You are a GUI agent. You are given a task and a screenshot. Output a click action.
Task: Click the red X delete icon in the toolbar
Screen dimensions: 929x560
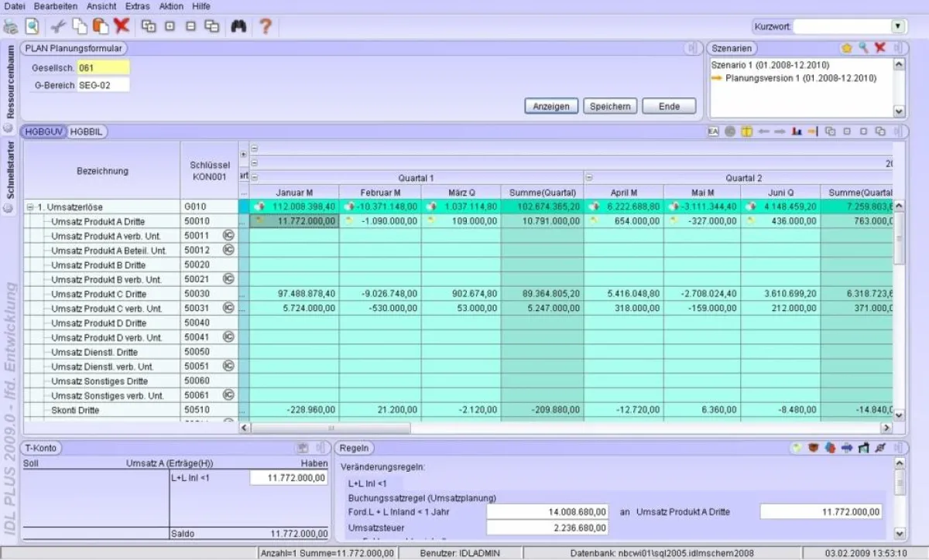click(122, 26)
